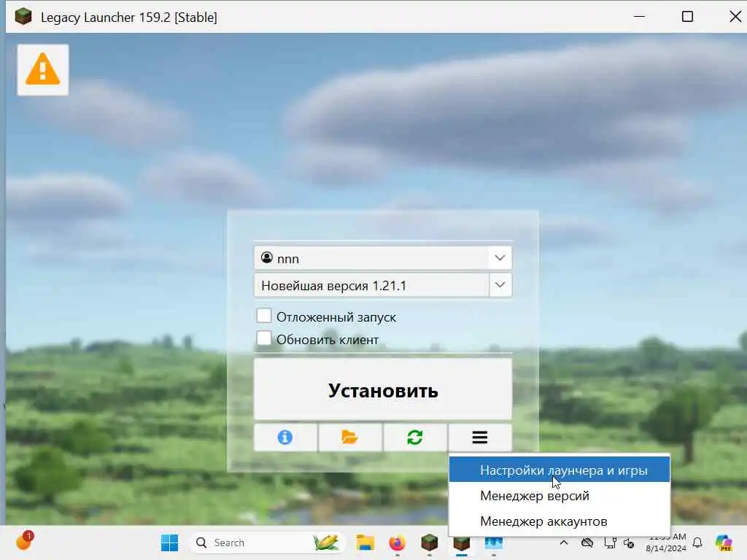
Task: Close the Legacy Launcher window
Action: (x=735, y=17)
